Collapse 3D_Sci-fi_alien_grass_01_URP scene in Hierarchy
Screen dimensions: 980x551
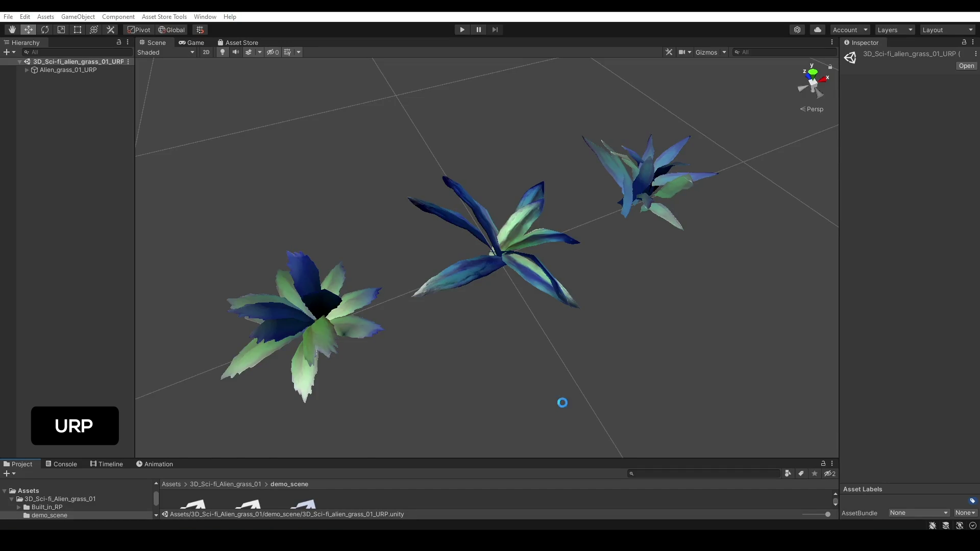(x=19, y=61)
